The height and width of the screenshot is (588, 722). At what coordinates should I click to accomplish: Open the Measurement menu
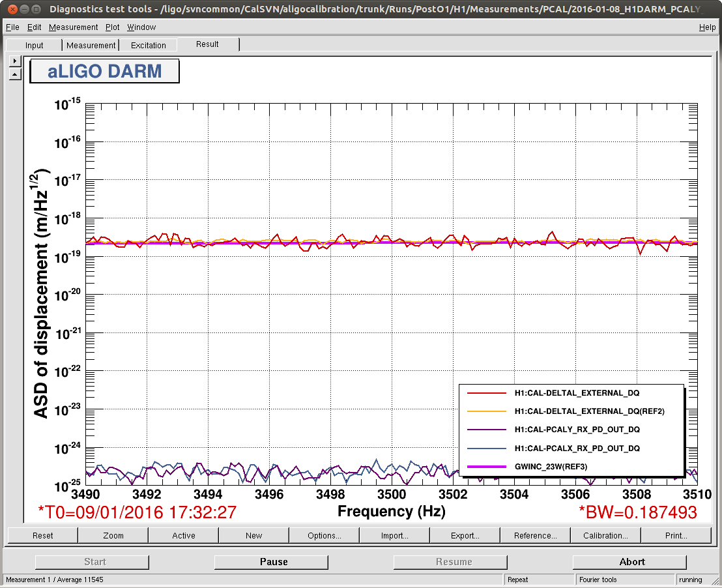pos(73,27)
